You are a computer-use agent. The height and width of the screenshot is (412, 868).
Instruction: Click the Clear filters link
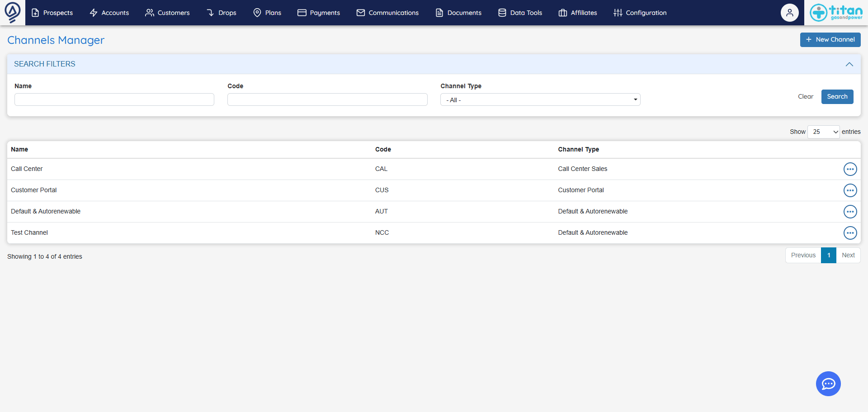pyautogui.click(x=805, y=97)
